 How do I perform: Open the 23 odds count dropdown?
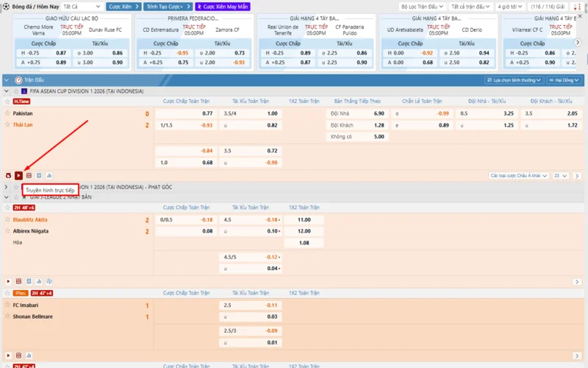tap(561, 176)
